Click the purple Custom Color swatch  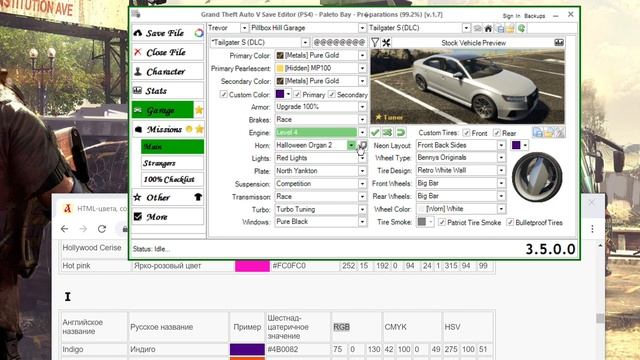[280, 94]
